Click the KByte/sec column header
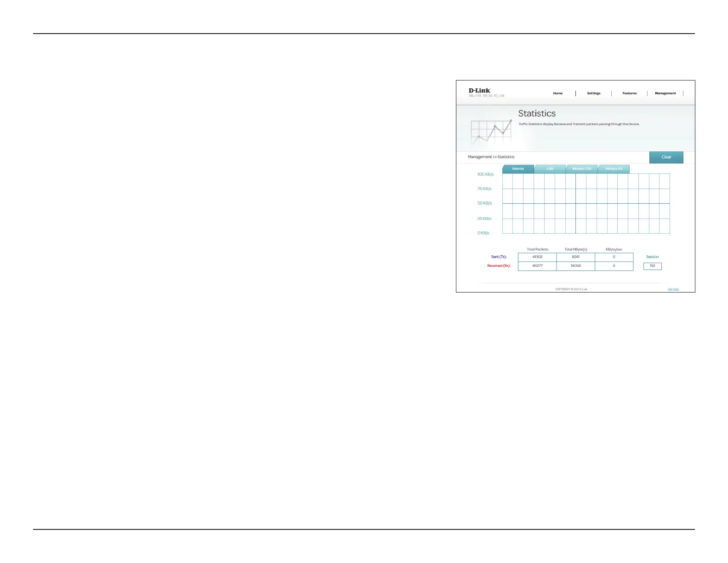The width and height of the screenshot is (728, 563). (614, 249)
